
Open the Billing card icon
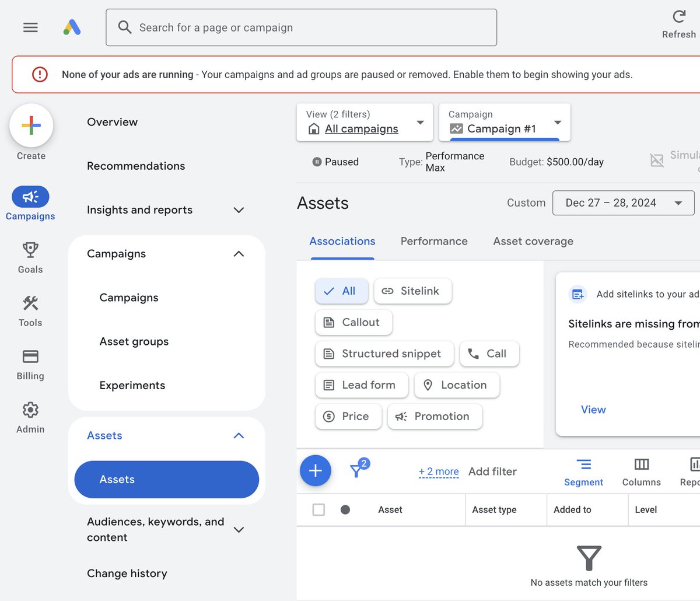[x=30, y=357]
